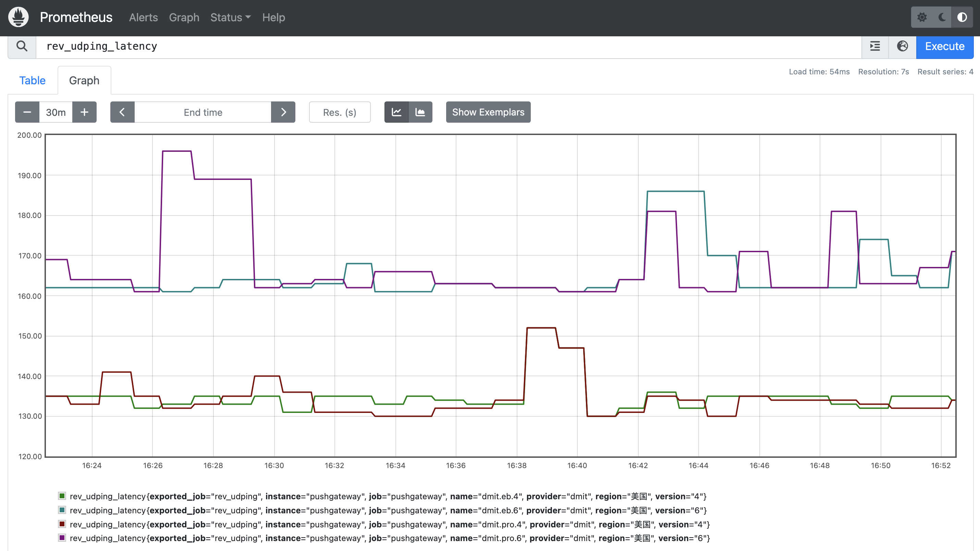980x551 pixels.
Task: Open the Alerts menu item
Action: coord(143,17)
